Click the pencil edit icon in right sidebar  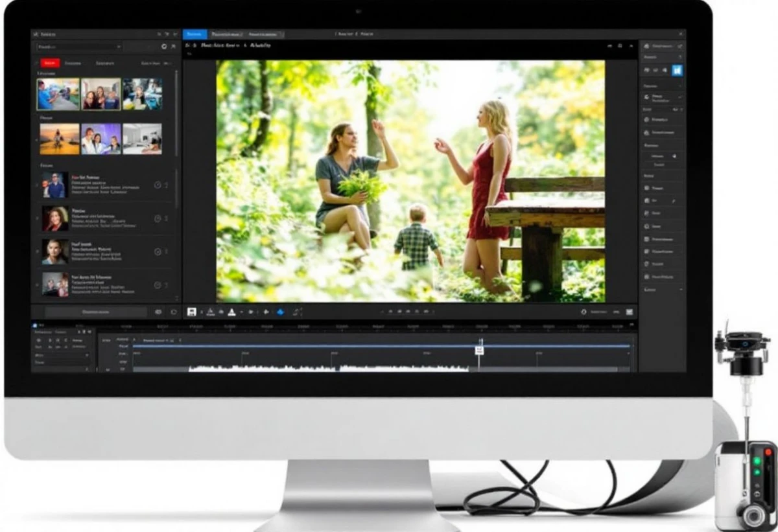673,202
